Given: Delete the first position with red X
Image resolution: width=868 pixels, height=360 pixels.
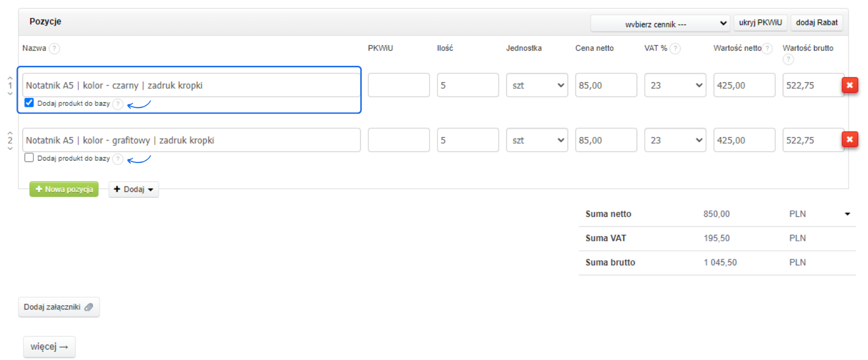Looking at the screenshot, I should coord(850,85).
